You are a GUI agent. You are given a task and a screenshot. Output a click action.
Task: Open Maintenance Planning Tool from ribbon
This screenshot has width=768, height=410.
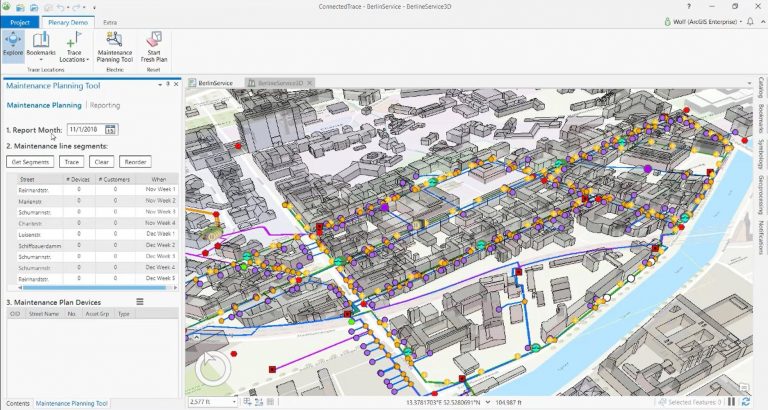pyautogui.click(x=115, y=47)
